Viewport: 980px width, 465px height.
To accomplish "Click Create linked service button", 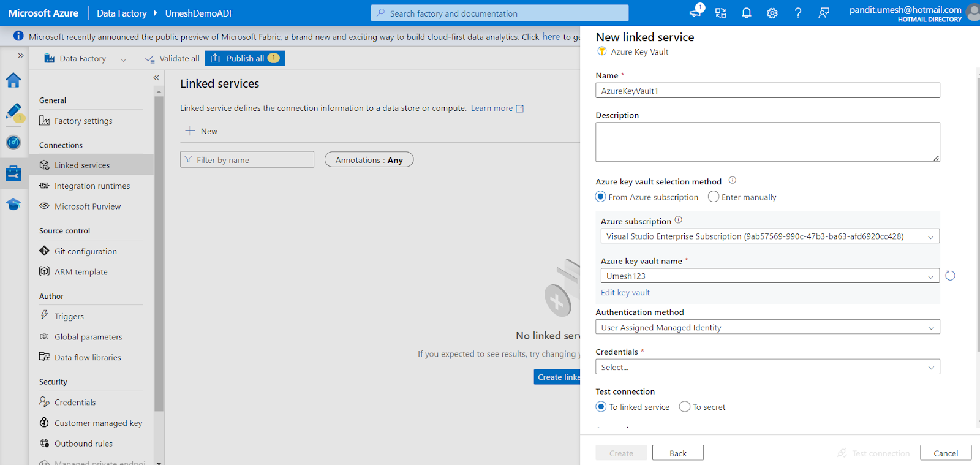I will coord(557,377).
